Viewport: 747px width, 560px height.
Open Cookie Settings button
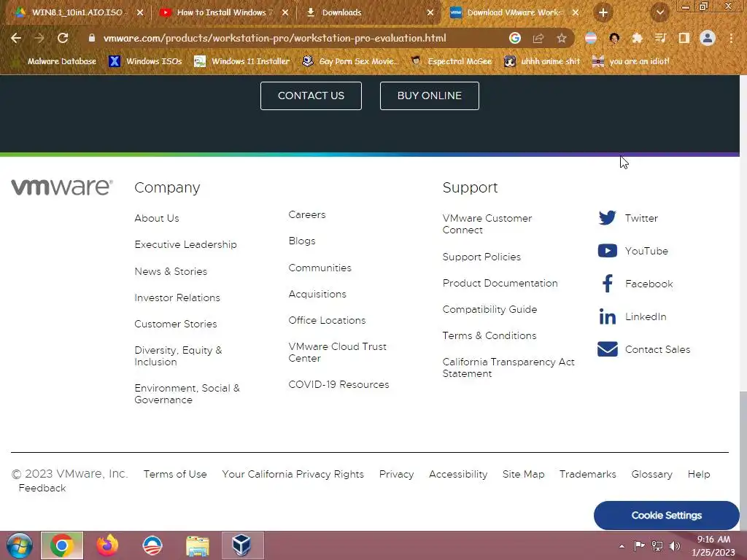coord(667,516)
